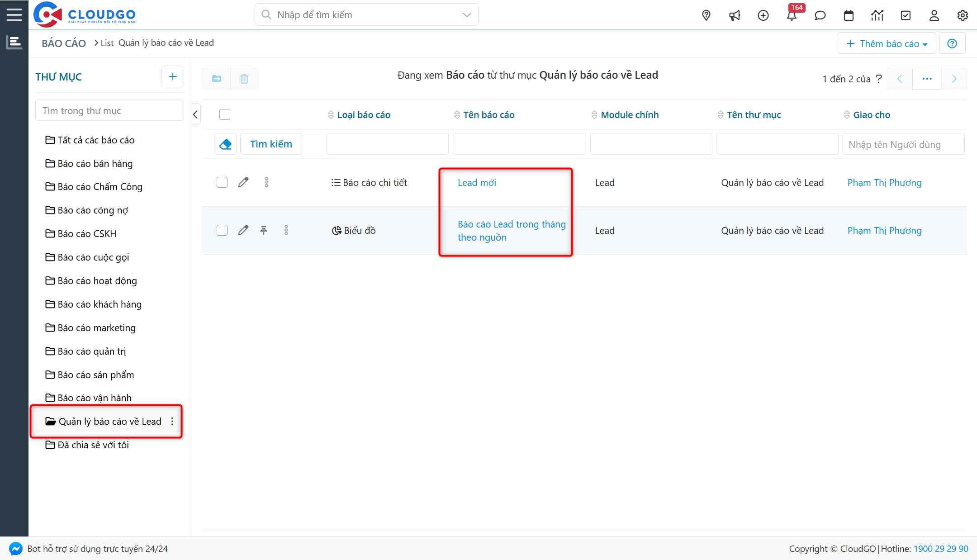This screenshot has height=560, width=977.
Task: Click the megaphone announcements icon
Action: [x=735, y=15]
